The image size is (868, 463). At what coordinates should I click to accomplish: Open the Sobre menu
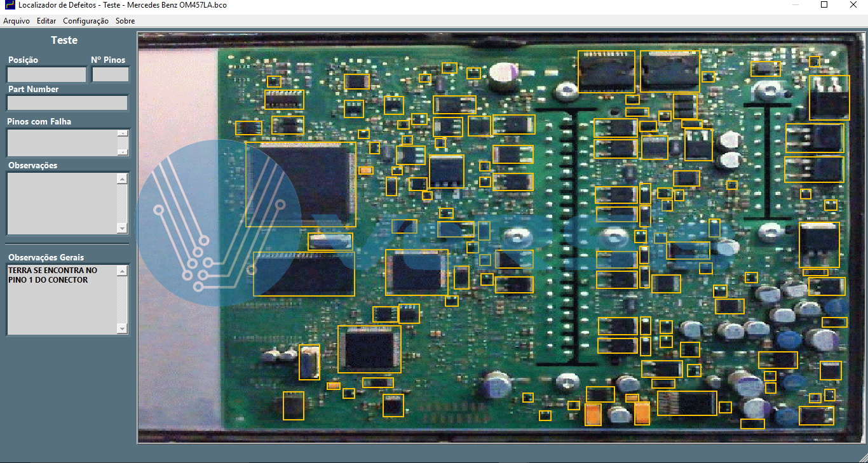click(x=125, y=21)
